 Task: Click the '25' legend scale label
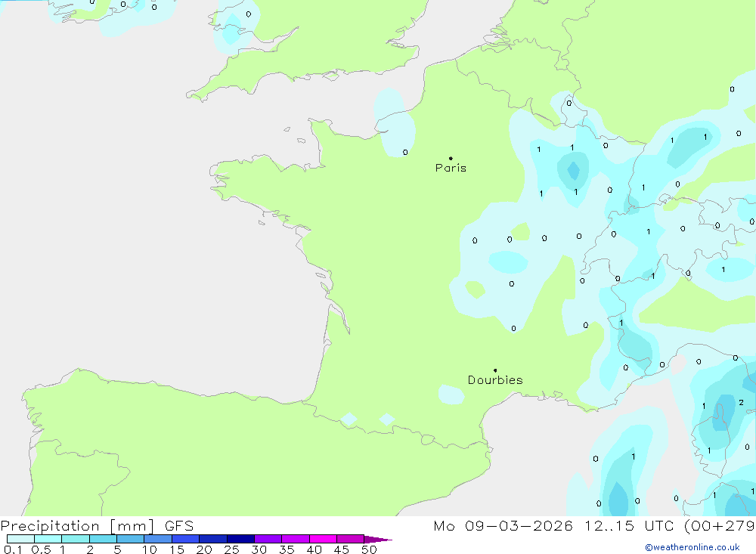231,549
